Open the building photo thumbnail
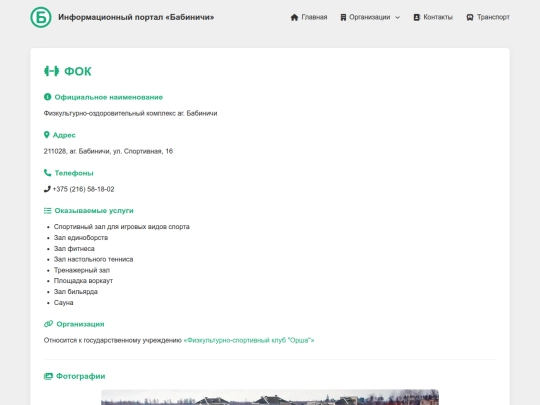 point(270,397)
